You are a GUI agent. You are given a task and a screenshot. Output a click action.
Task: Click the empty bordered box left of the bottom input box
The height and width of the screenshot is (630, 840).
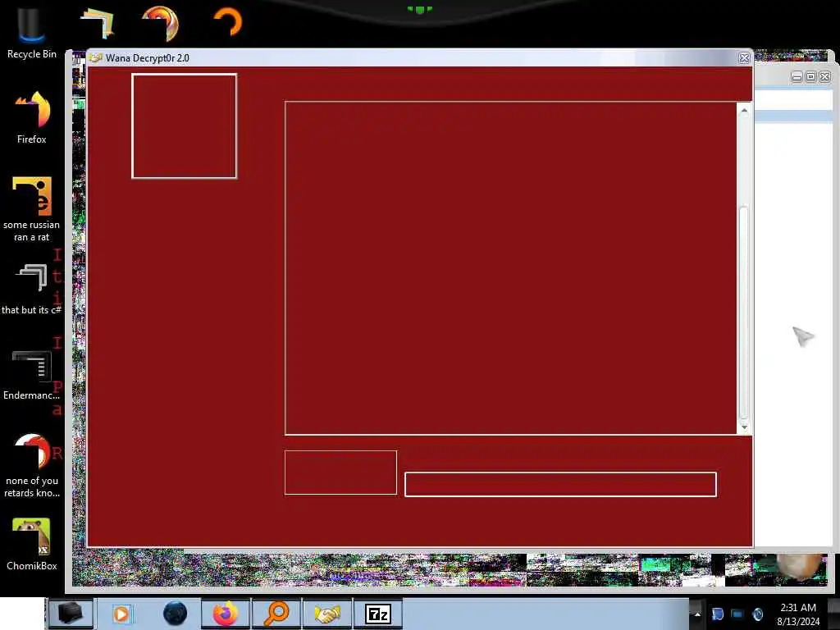tap(340, 472)
